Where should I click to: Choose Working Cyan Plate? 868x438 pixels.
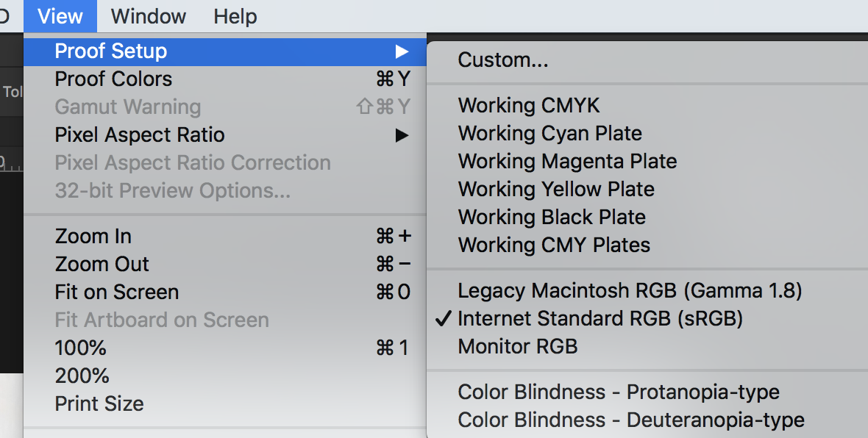[x=549, y=134]
